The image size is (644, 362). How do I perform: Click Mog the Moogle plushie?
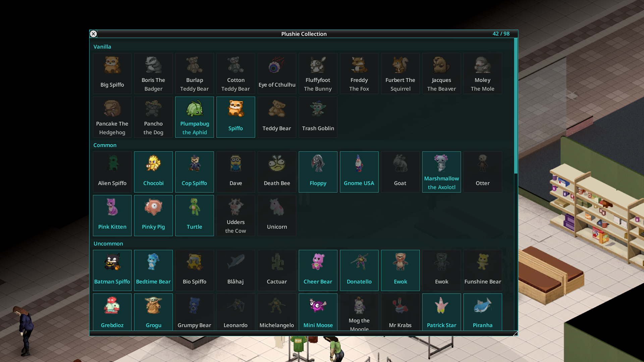(359, 312)
